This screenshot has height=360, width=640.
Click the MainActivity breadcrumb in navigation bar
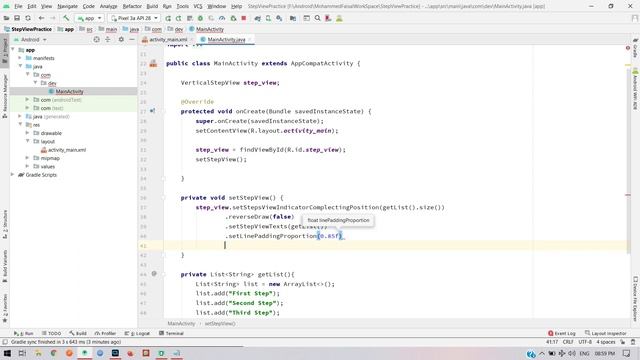click(209, 29)
